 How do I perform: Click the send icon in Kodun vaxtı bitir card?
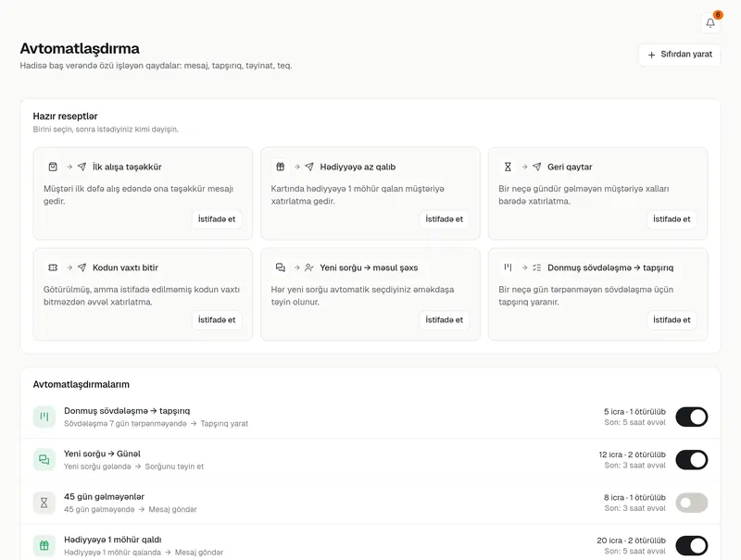82,268
